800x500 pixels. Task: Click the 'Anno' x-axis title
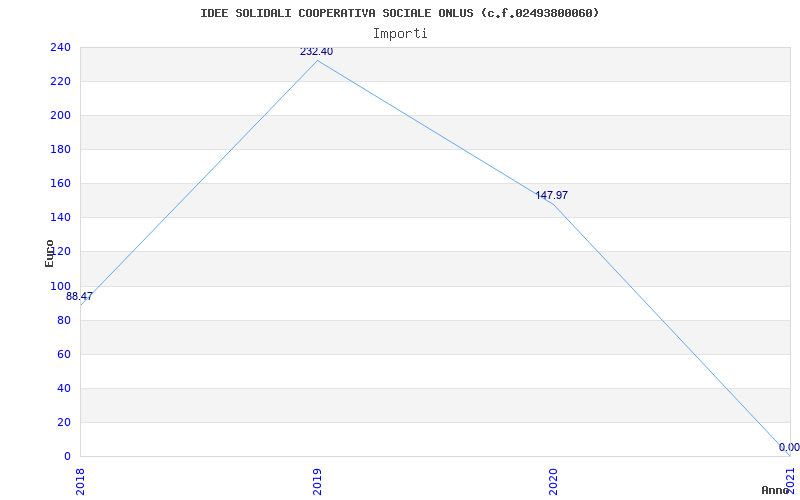[x=776, y=490]
